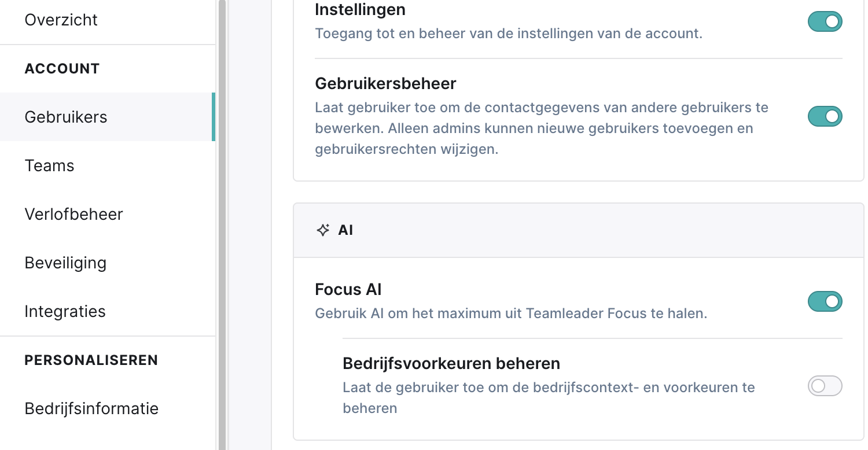Turn off the Gebruikersbeheer toggle
The height and width of the screenshot is (450, 868).
[825, 116]
